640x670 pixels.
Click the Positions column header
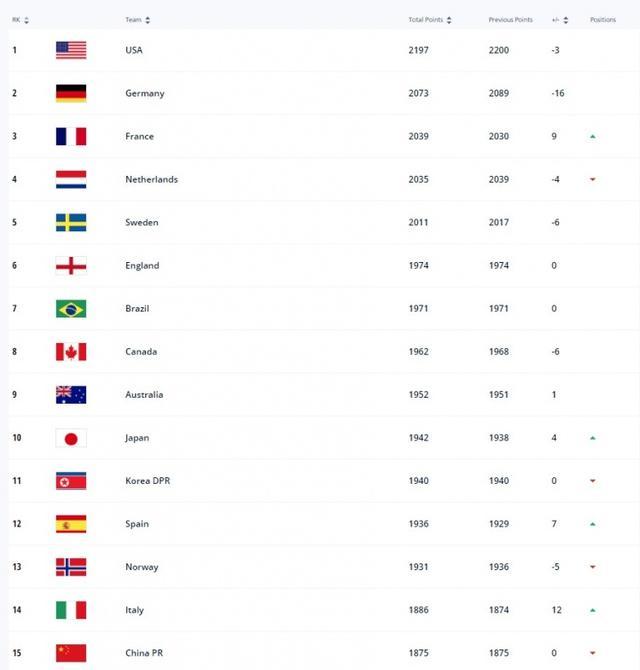point(603,20)
